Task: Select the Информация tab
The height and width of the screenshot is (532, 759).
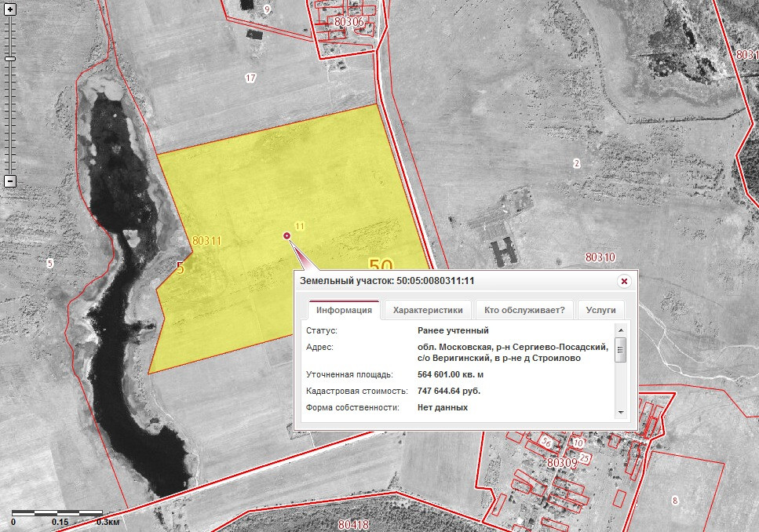Action: (345, 309)
